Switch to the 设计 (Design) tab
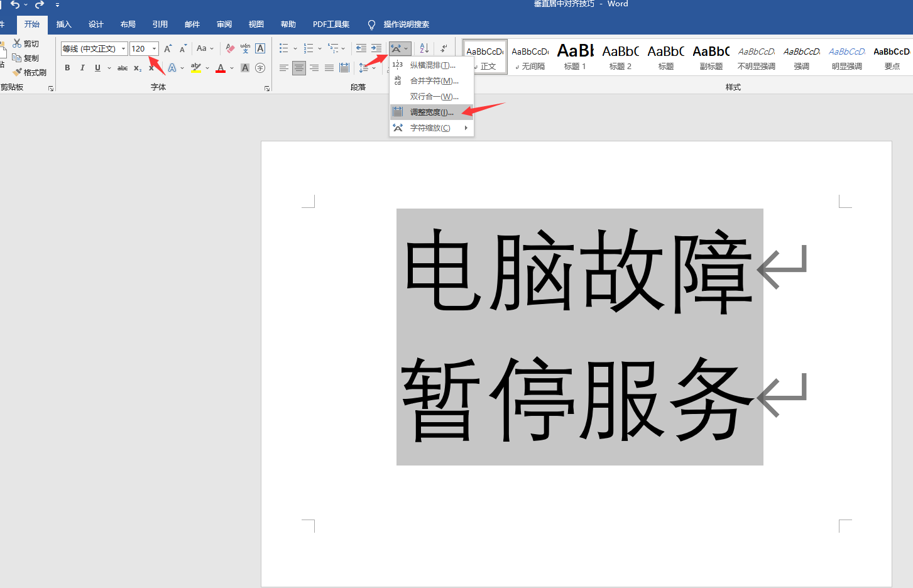The width and height of the screenshot is (913, 588). pyautogui.click(x=96, y=24)
